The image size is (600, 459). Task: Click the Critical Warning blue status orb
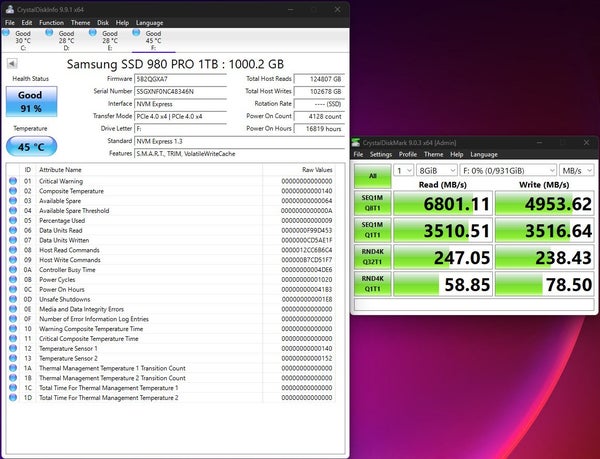13,181
